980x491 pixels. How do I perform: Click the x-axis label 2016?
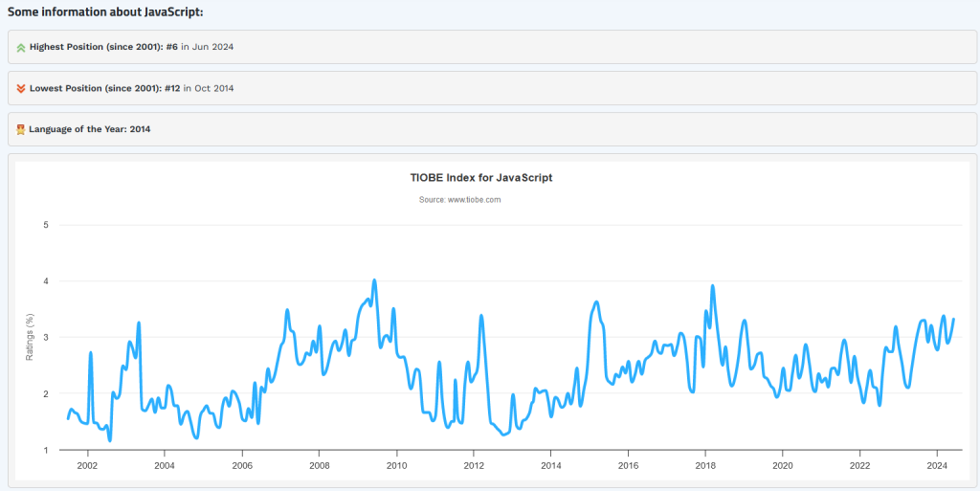[628, 465]
